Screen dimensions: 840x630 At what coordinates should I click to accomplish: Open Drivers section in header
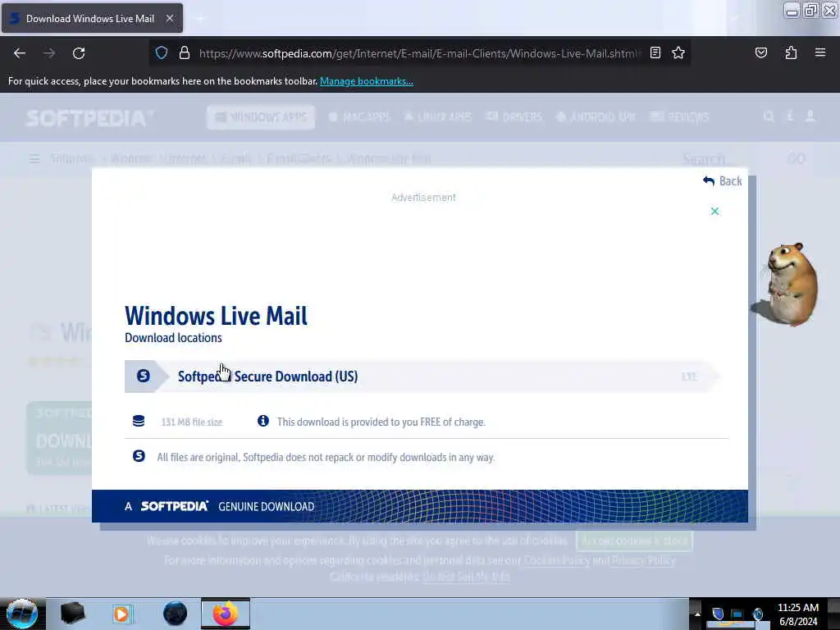click(x=514, y=116)
